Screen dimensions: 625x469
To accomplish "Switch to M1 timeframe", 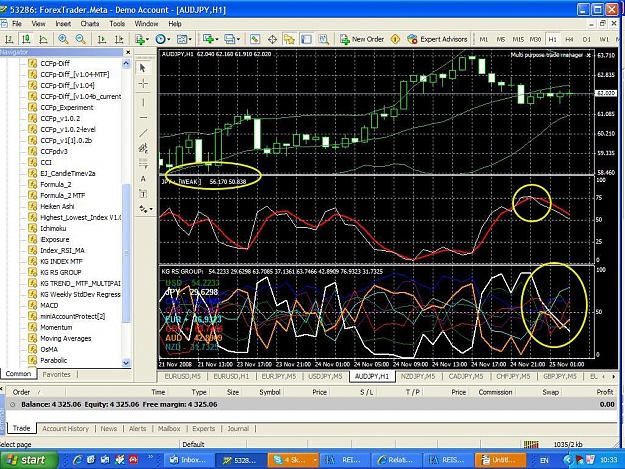I will [483, 39].
